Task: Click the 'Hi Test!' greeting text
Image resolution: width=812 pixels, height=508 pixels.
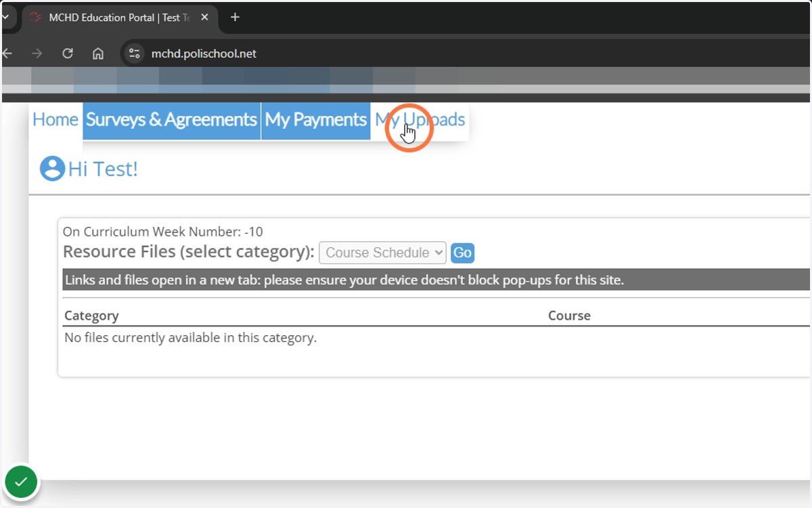Action: tap(103, 169)
